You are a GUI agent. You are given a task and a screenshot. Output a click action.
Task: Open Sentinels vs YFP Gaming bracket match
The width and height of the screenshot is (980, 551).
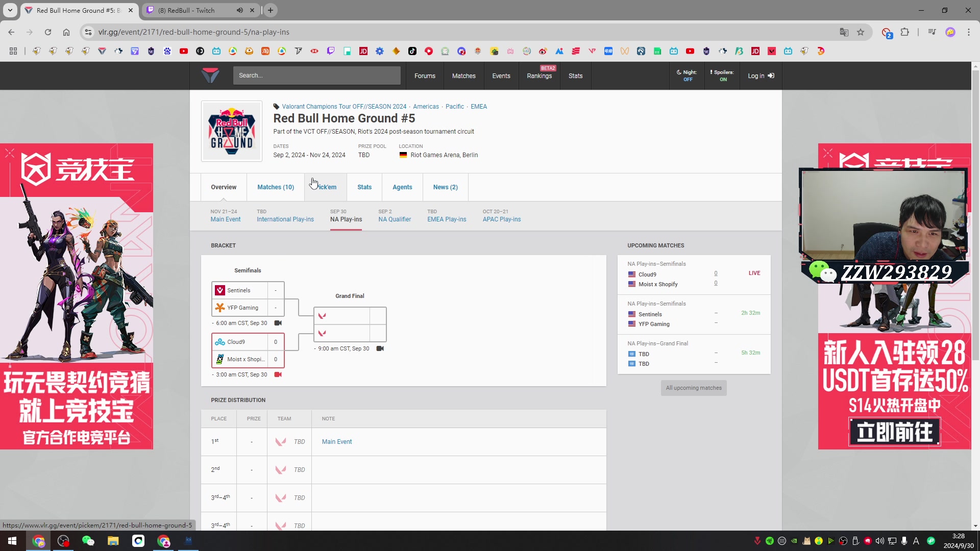pos(248,299)
